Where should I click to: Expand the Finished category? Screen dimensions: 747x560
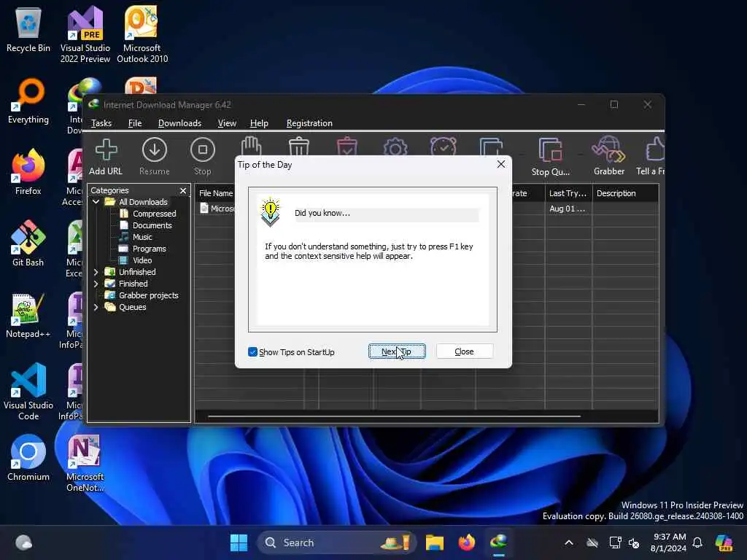96,284
